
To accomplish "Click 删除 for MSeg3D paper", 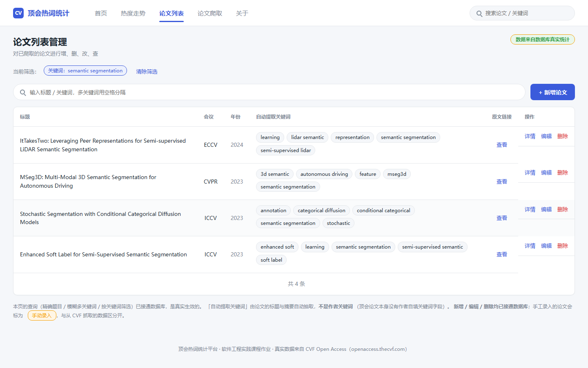I will [x=563, y=173].
